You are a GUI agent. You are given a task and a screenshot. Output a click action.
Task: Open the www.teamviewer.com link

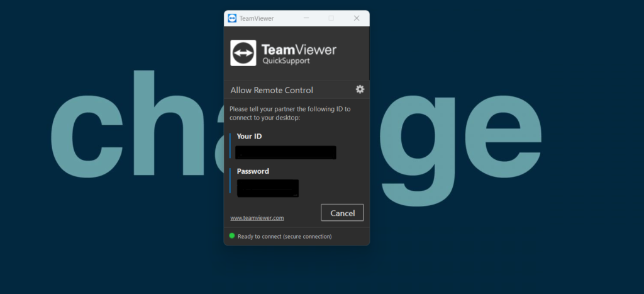[x=257, y=218]
